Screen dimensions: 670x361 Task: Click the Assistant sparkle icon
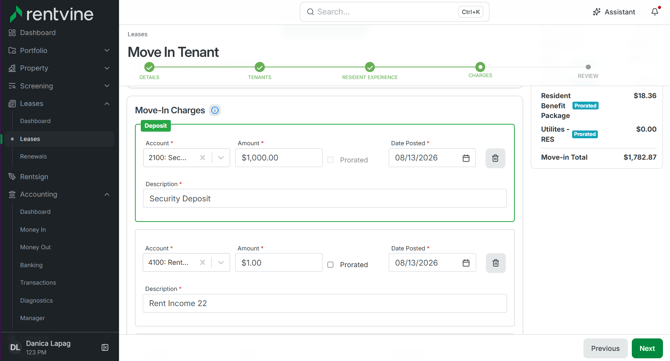(x=597, y=12)
